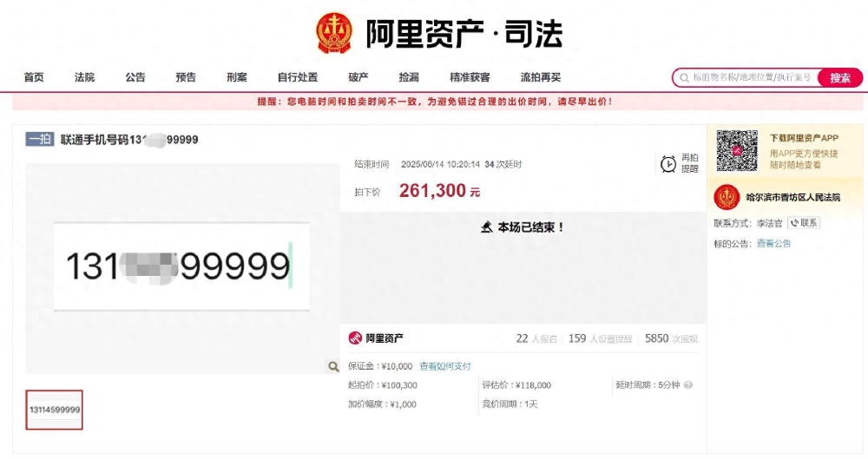This screenshot has width=868, height=459.
Task: Click the 阿里资产 logo icon under the auction status
Action: click(355, 338)
